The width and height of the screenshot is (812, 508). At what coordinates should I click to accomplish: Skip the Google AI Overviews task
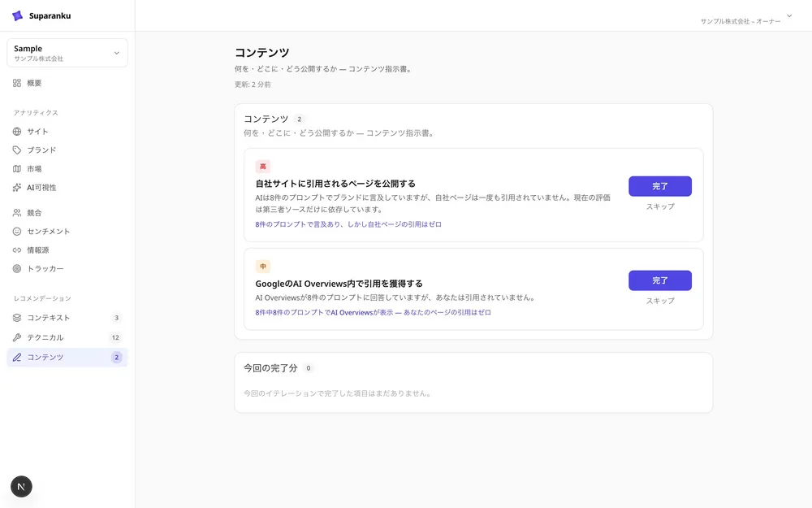tap(659, 301)
